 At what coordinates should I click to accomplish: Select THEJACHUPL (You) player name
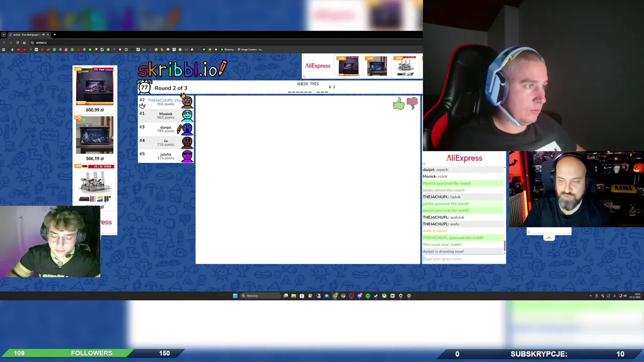tap(165, 100)
